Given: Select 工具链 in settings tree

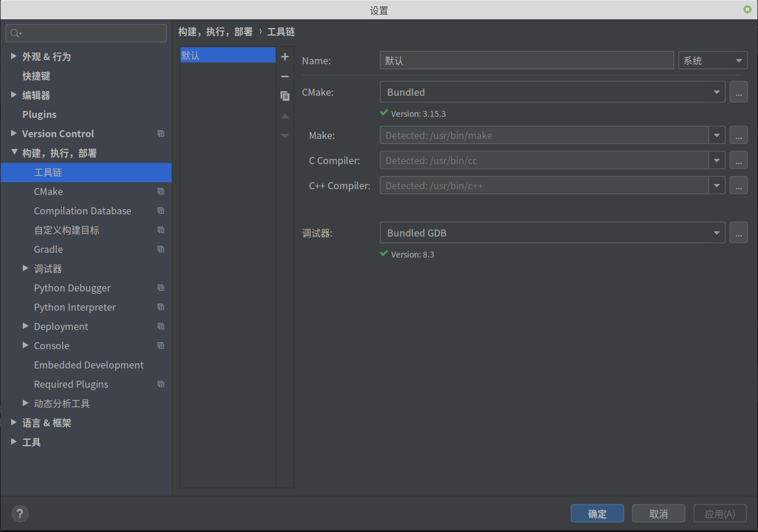Looking at the screenshot, I should click(x=86, y=172).
